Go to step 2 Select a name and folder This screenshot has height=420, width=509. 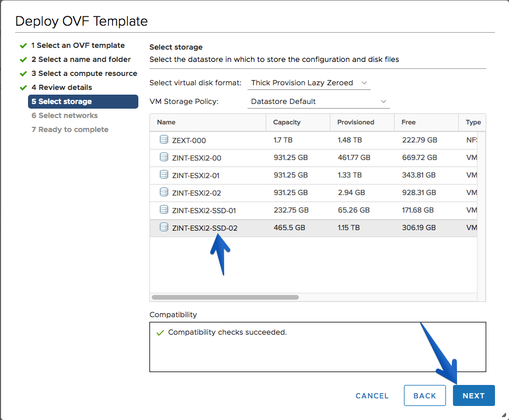click(x=81, y=60)
